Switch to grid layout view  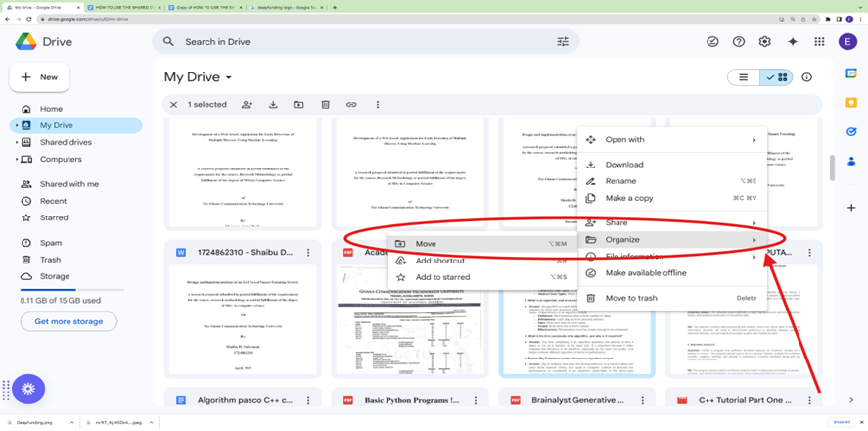tap(778, 77)
